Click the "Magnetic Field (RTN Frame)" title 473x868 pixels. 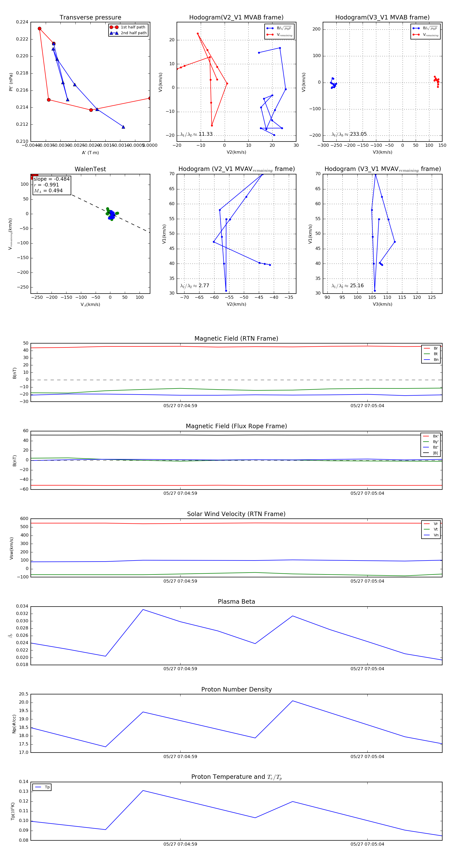(236, 339)
